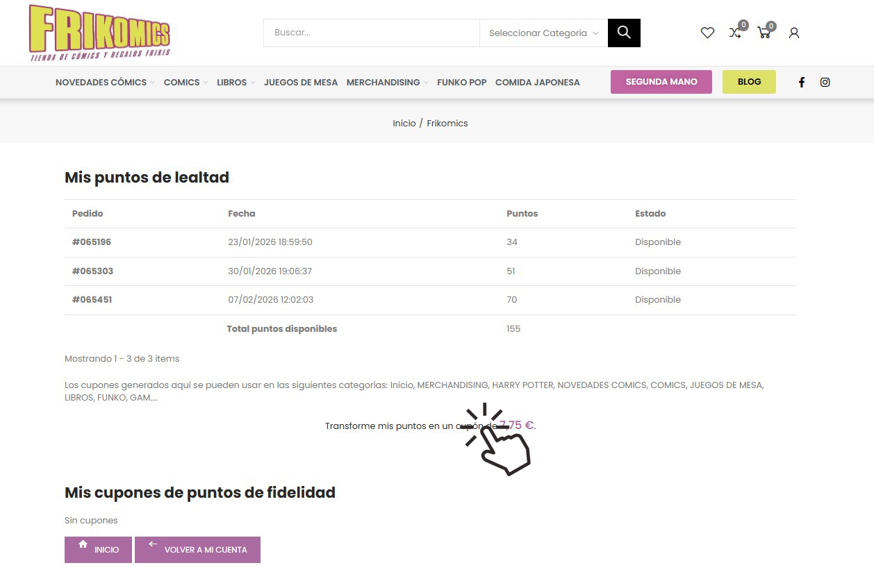Open the Funko Pop section

(461, 82)
